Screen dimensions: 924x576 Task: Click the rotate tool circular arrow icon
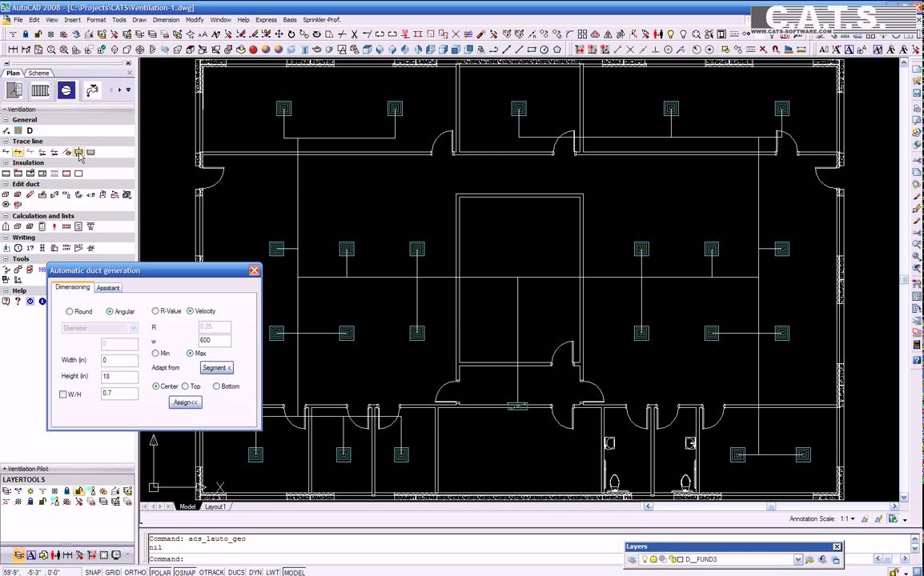click(291, 34)
